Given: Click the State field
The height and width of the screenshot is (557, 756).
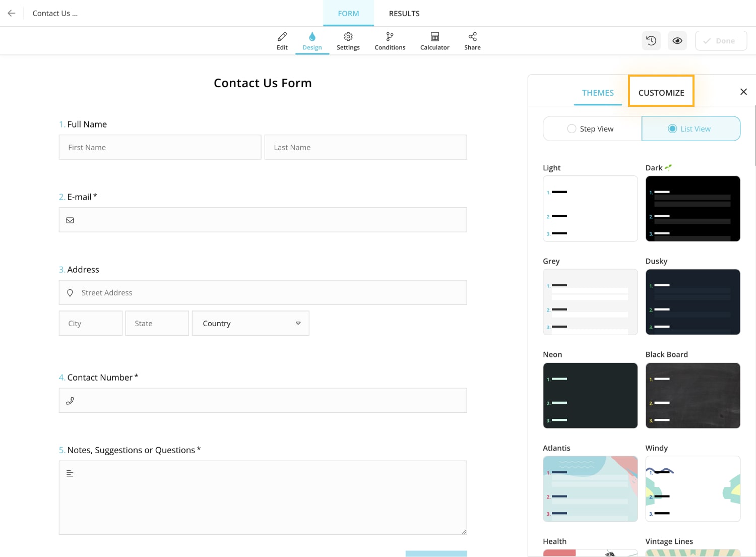Looking at the screenshot, I should click(157, 323).
